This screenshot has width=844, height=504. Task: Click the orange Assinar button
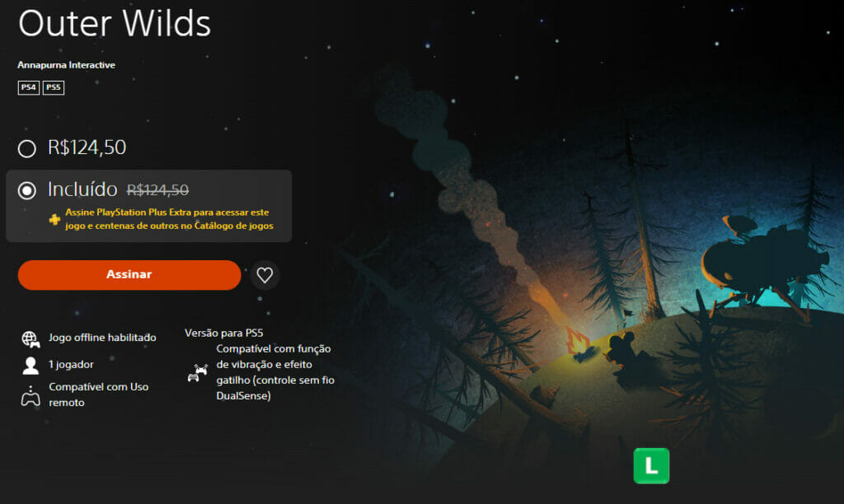[x=129, y=275]
